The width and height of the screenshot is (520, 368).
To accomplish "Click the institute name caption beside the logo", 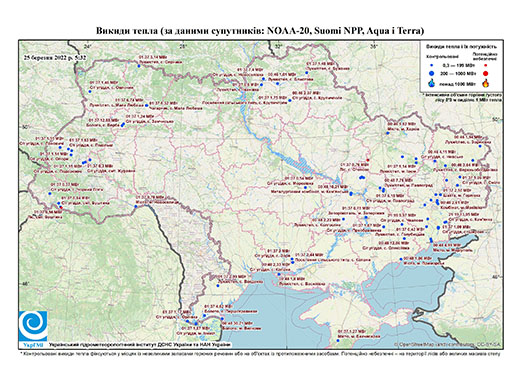I will (139, 345).
